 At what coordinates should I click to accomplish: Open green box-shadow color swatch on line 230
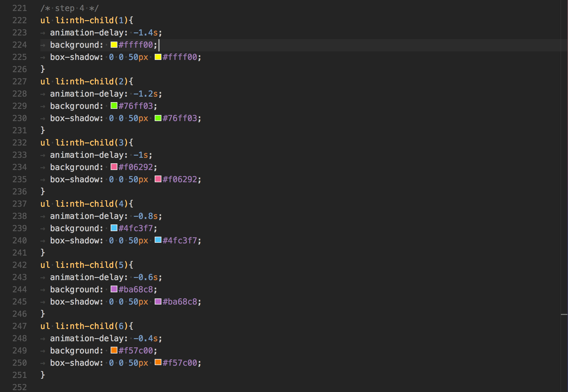158,118
